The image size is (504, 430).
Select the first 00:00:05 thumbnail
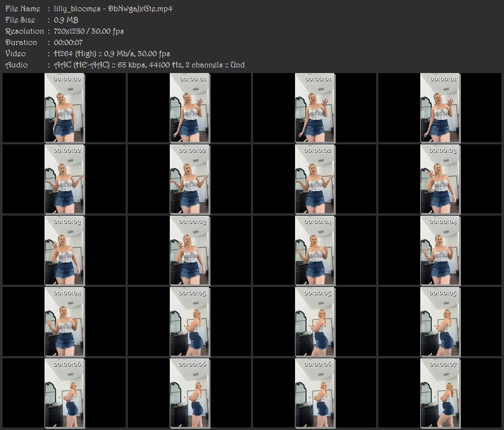pos(190,322)
